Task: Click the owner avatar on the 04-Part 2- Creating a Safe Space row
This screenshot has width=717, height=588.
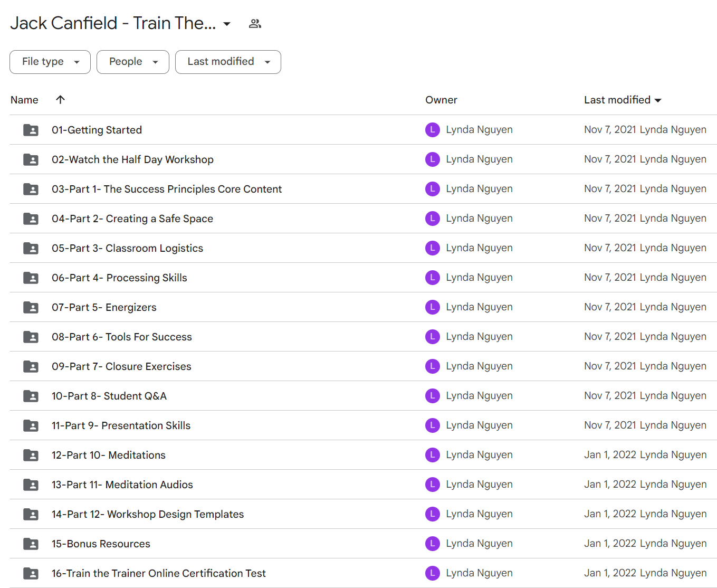Action: pyautogui.click(x=433, y=219)
